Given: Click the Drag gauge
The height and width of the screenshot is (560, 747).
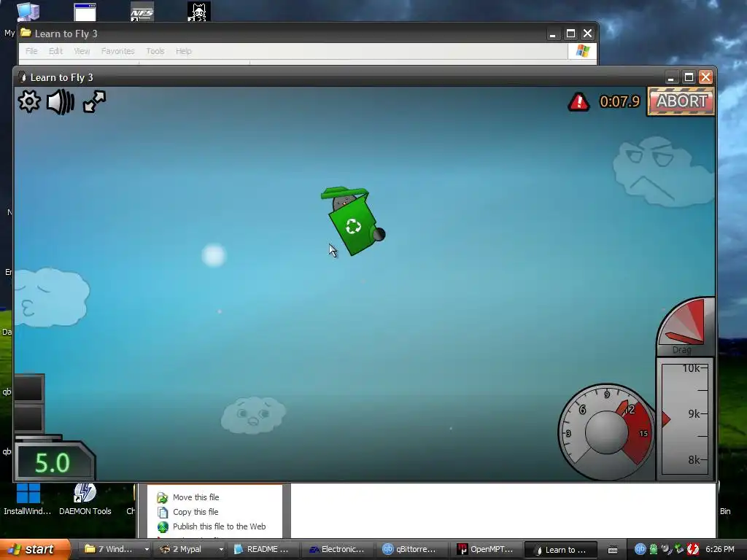Looking at the screenshot, I should click(x=685, y=327).
